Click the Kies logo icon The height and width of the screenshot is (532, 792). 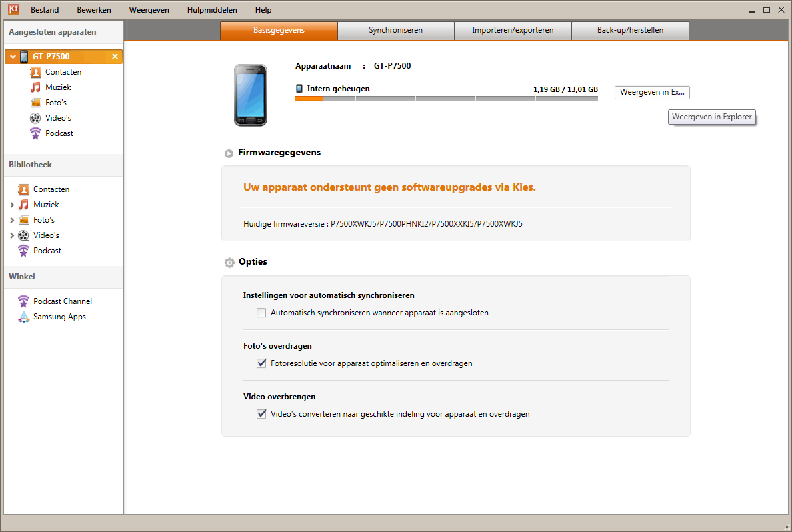point(13,9)
